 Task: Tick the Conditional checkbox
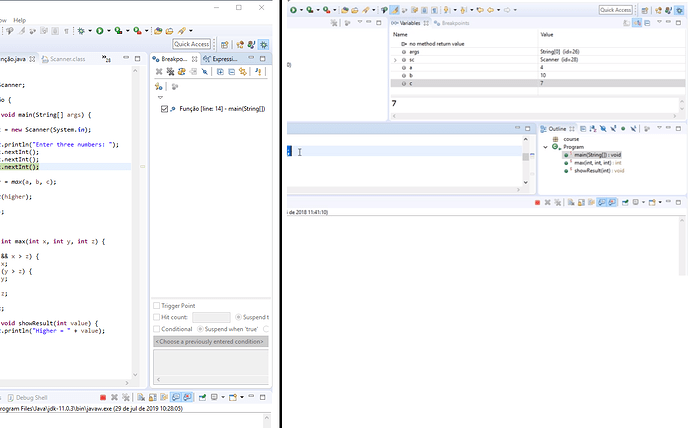coord(156,329)
